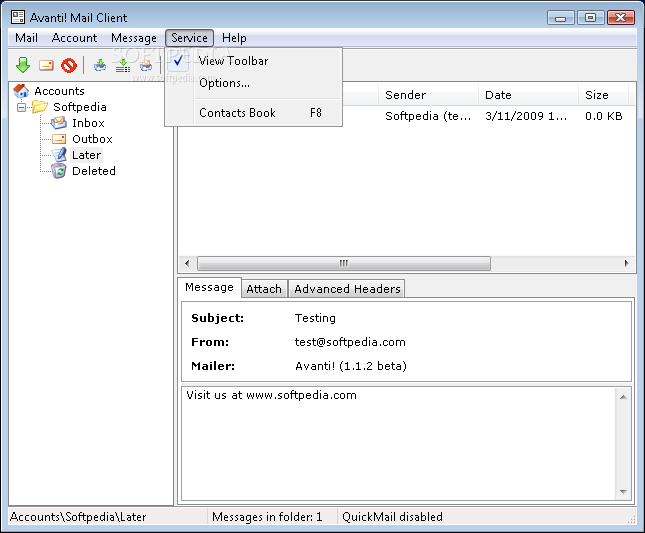Viewport: 645px width, 533px height.
Task: Click the right arrow of horizontal scrollbar
Action: pyautogui.click(x=626, y=263)
